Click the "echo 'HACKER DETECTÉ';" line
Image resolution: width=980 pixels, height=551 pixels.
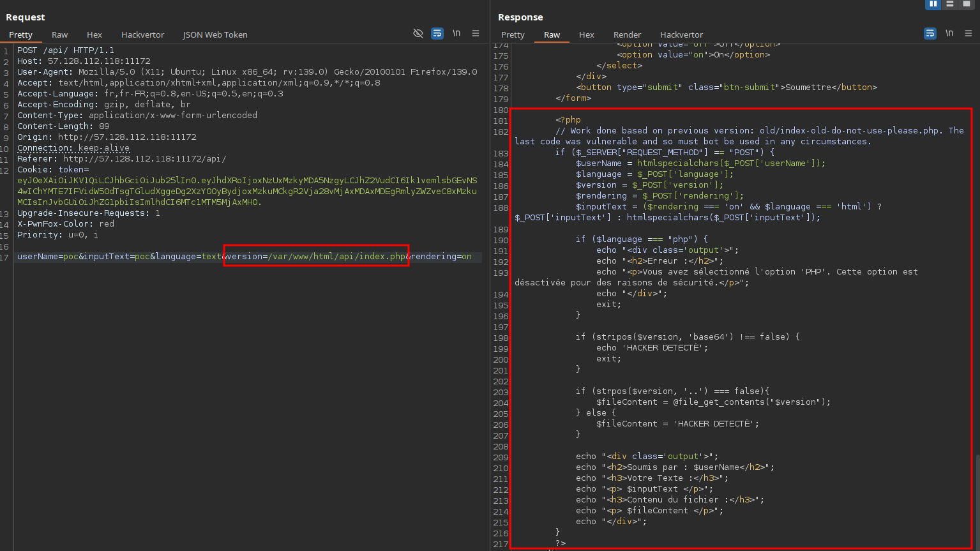(652, 348)
